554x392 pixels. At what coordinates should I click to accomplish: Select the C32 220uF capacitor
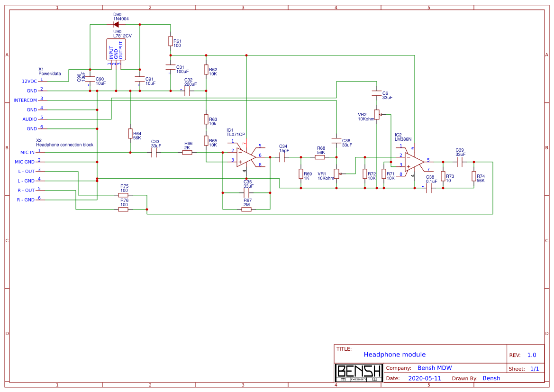pyautogui.click(x=188, y=91)
